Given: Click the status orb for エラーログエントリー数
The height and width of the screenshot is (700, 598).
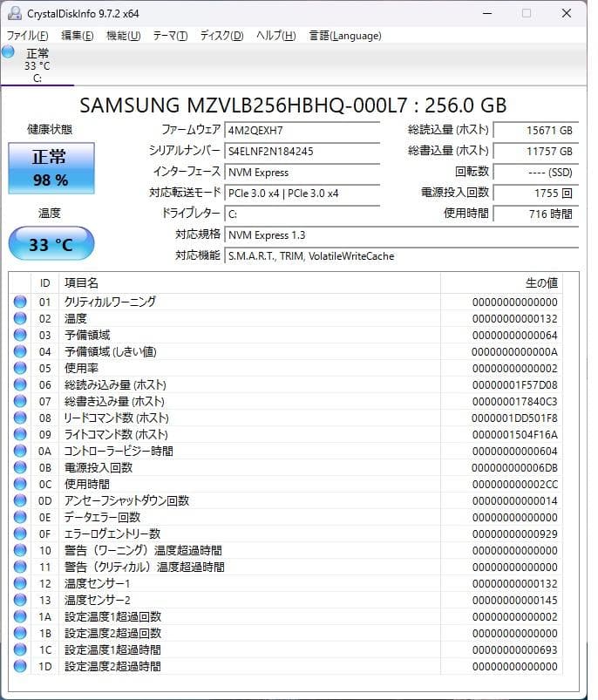Looking at the screenshot, I should tap(20, 533).
